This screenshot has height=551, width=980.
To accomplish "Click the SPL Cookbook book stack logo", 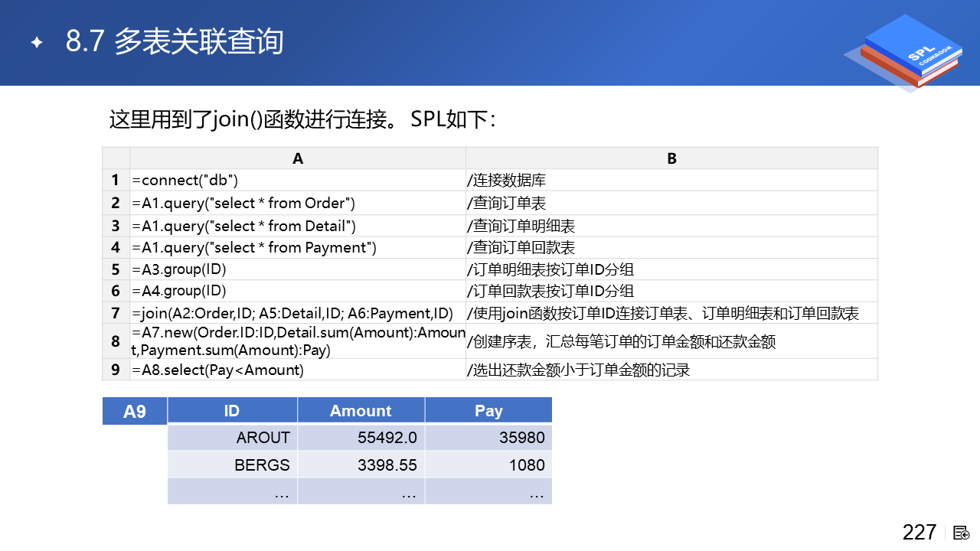I will click(902, 54).
